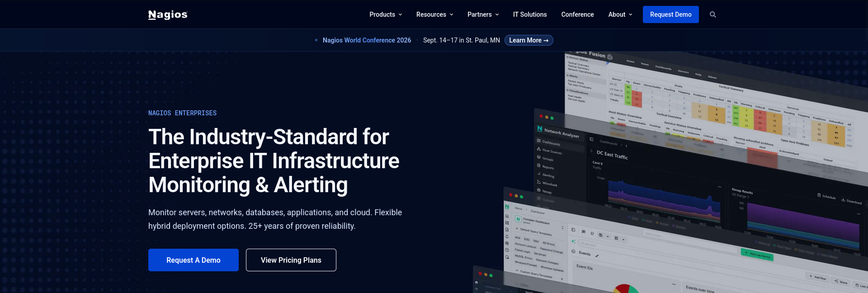Viewport: 868px width, 293px height.
Task: Open Nagios World Conference 2026 link
Action: coord(367,40)
